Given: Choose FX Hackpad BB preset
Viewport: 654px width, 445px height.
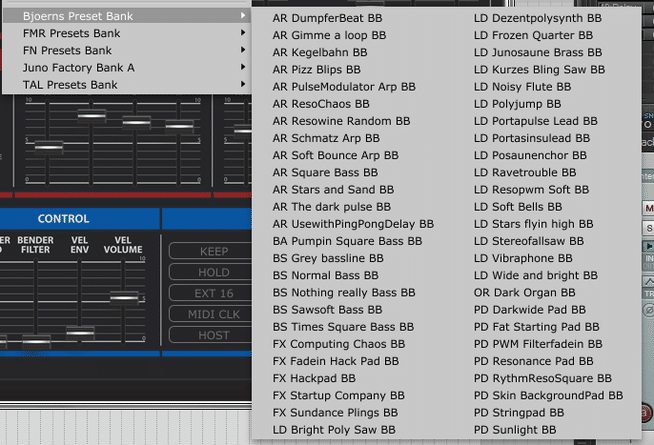Looking at the screenshot, I should (x=314, y=378).
